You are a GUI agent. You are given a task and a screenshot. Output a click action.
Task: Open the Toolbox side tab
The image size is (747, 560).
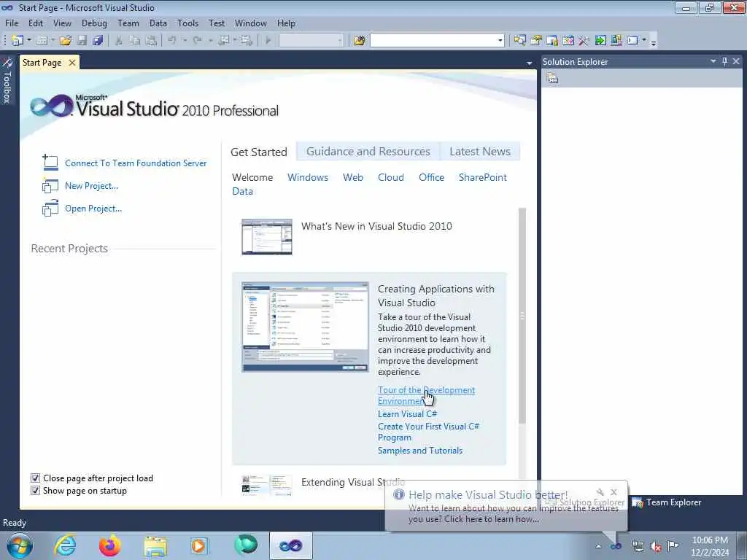click(7, 80)
